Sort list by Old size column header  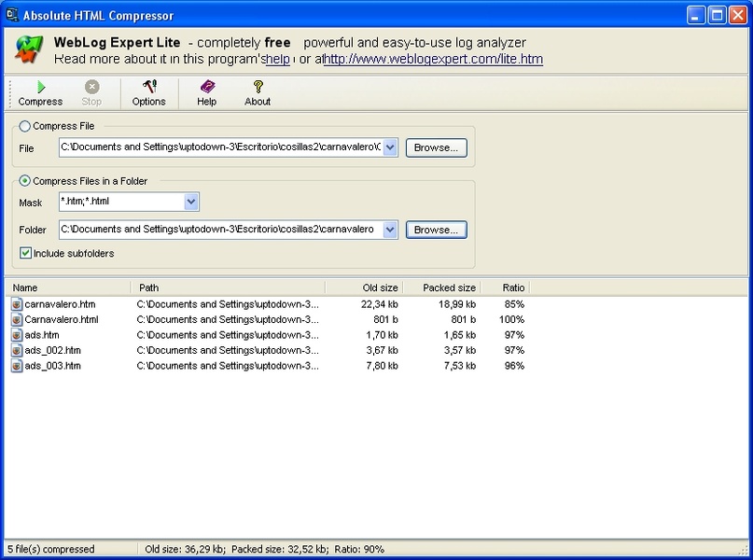(x=364, y=287)
